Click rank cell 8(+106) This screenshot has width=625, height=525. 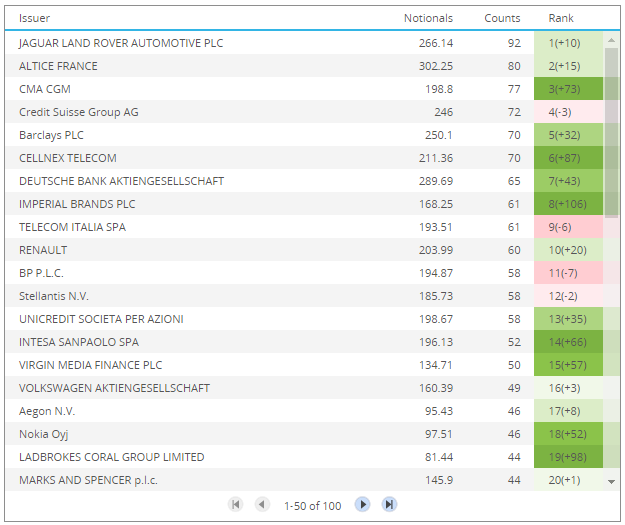pos(568,204)
